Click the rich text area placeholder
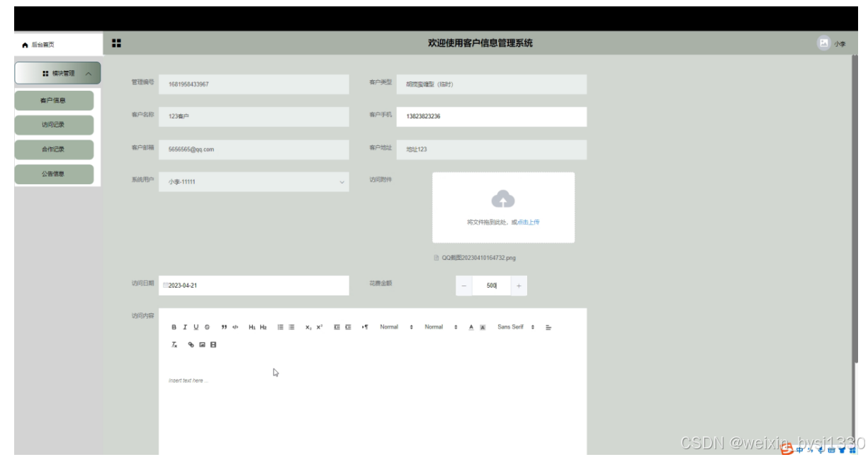 pos(187,381)
